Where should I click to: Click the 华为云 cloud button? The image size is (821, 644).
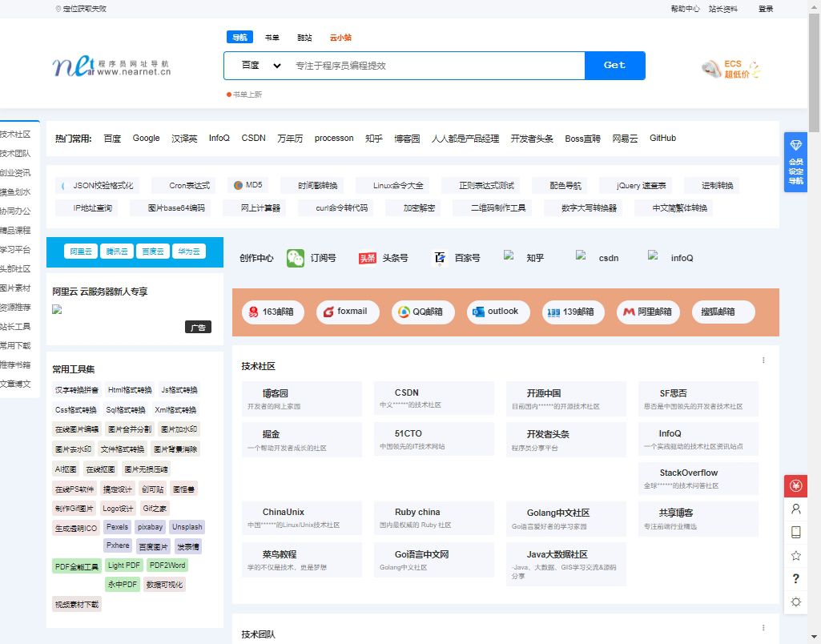coord(189,252)
